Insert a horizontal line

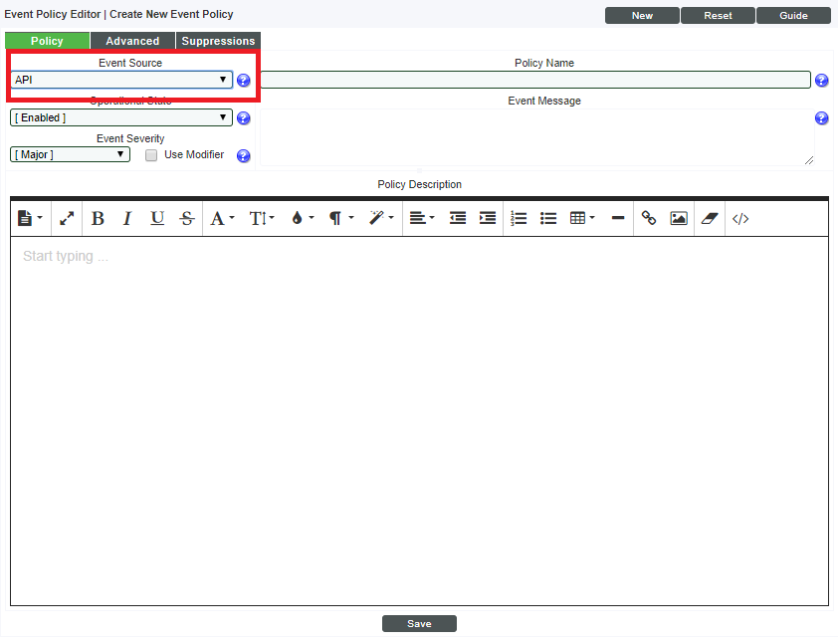pyautogui.click(x=618, y=218)
